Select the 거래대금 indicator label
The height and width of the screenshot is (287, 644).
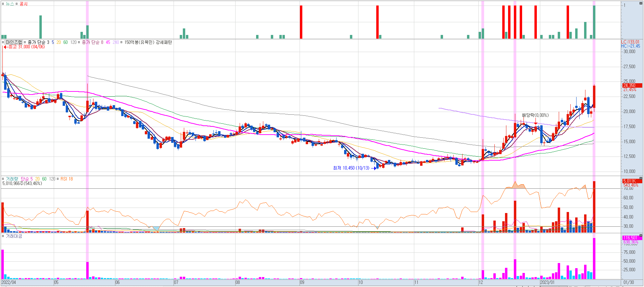click(x=14, y=236)
